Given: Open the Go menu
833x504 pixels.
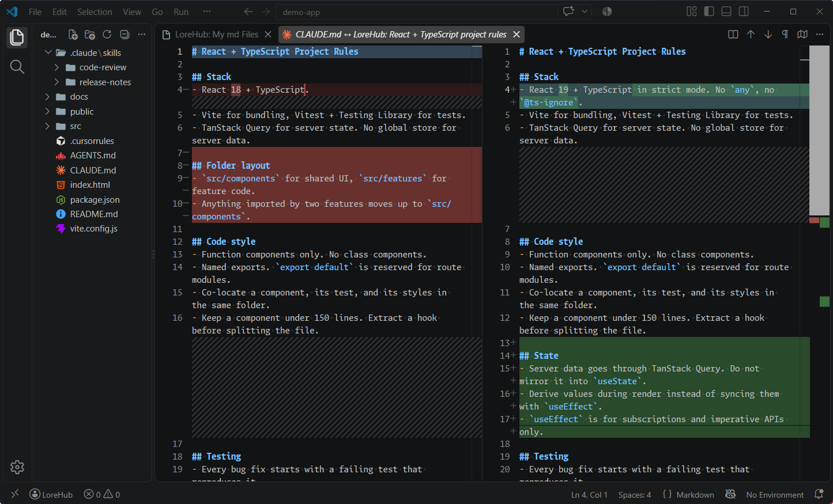Looking at the screenshot, I should tap(157, 12).
